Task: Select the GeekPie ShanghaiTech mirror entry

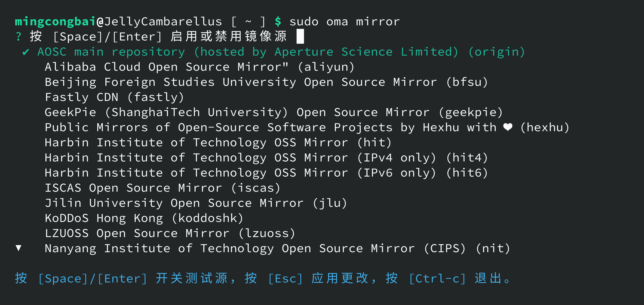Action: (x=274, y=112)
